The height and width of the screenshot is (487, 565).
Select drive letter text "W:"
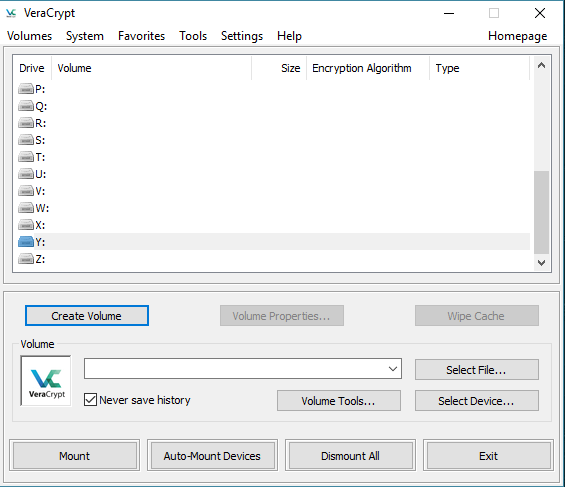point(42,208)
